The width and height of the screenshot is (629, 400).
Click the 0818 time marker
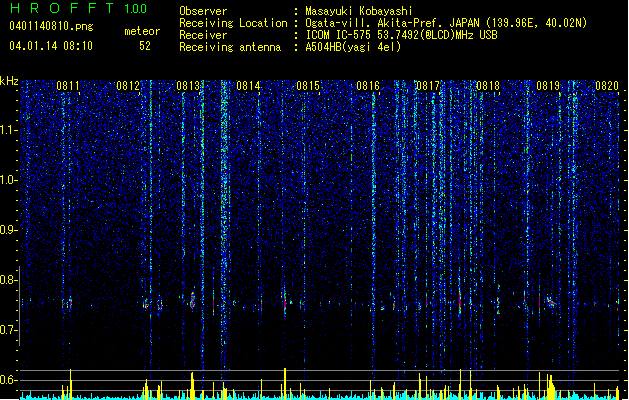coord(488,86)
